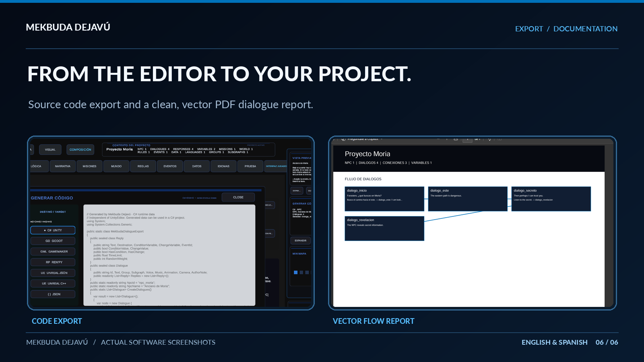644x362 pixels.
Task: Click the Proyecto Moria project name in editor
Action: [x=120, y=149]
